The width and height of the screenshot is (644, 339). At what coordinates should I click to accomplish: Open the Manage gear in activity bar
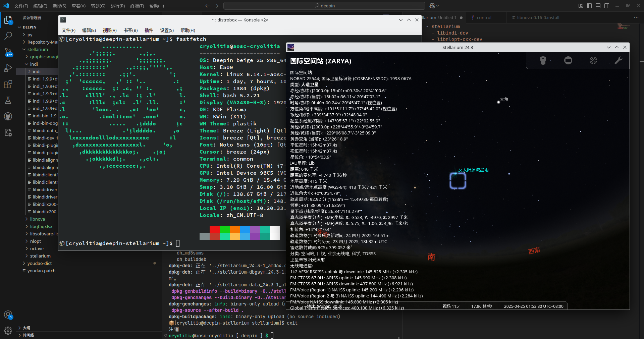[8, 331]
